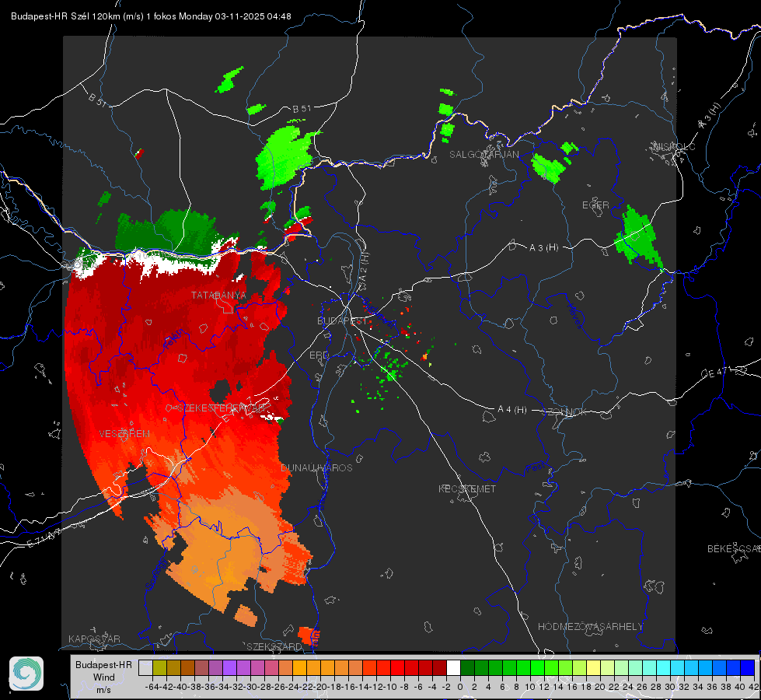Click the '42' value at legend end

tap(754, 687)
